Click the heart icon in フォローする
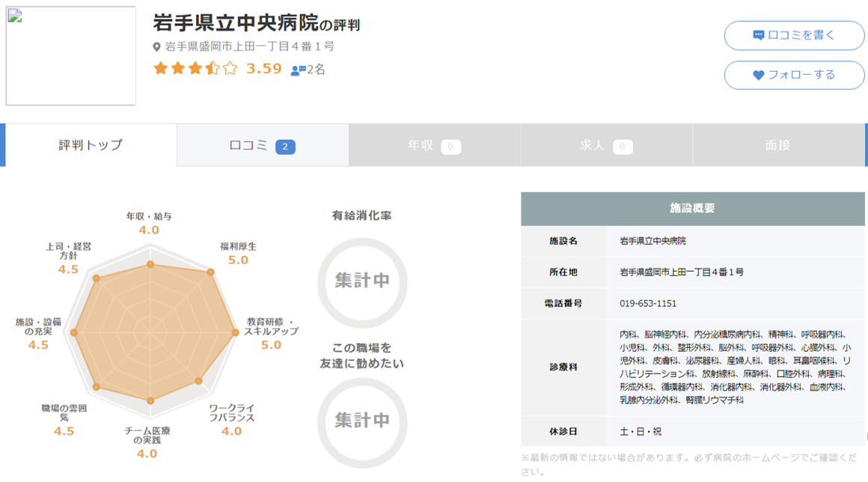 point(758,75)
